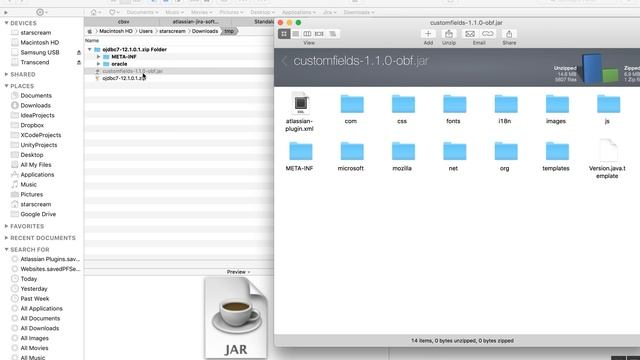Click the JAR coffee cup preview image

click(236, 318)
